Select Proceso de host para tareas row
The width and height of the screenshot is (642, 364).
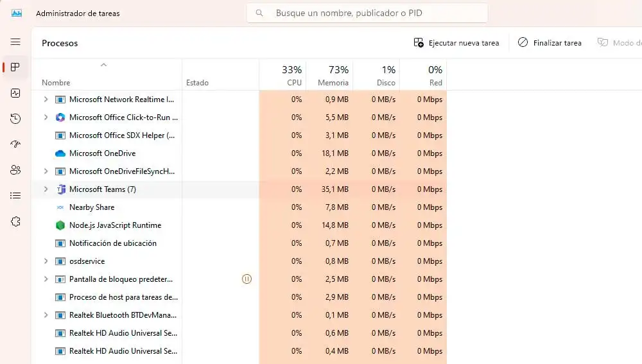124,297
